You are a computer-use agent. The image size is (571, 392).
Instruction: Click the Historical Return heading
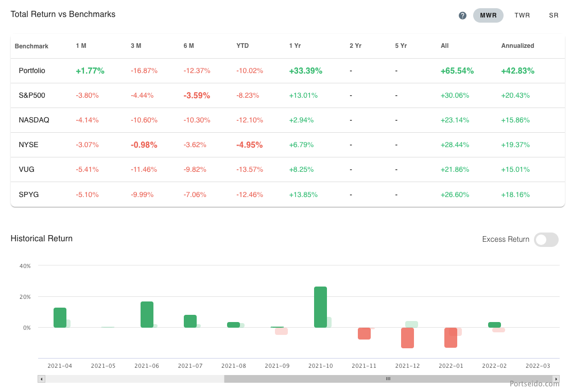coord(42,239)
